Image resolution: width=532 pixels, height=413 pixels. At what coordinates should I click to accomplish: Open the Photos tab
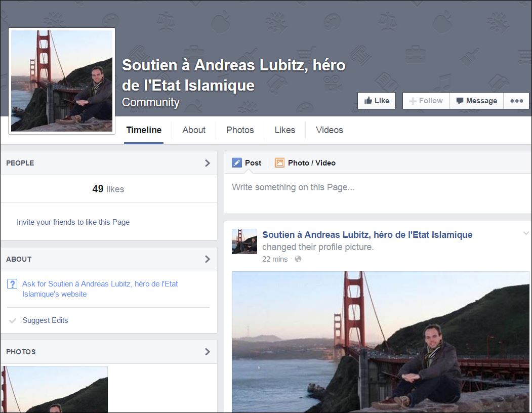[240, 130]
